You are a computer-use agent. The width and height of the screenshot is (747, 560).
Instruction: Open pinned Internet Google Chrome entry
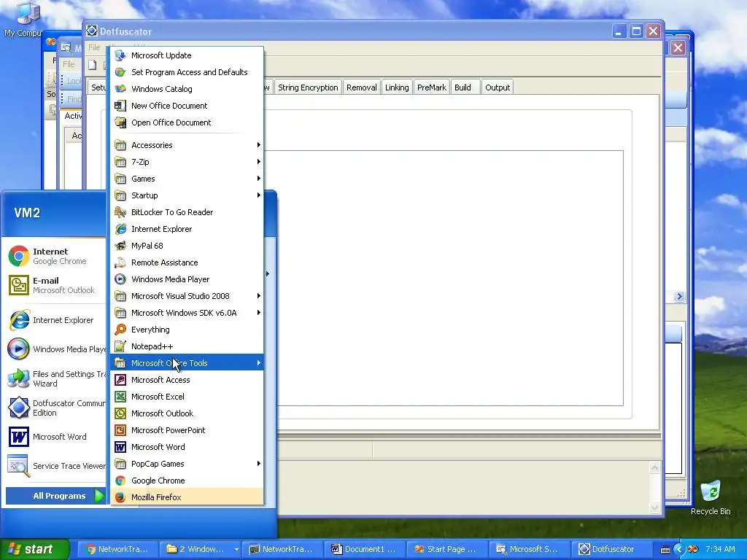pyautogui.click(x=55, y=256)
